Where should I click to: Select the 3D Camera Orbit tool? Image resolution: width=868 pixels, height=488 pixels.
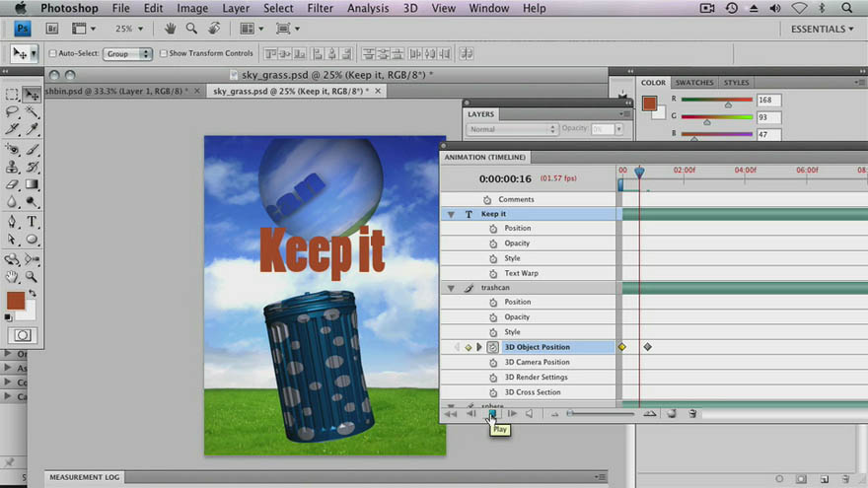click(x=32, y=258)
